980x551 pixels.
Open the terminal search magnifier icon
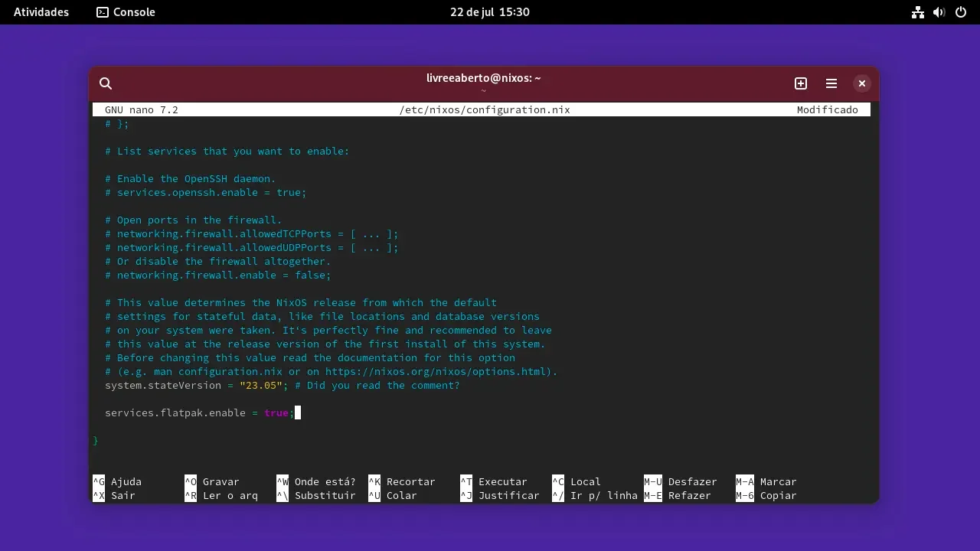106,83
